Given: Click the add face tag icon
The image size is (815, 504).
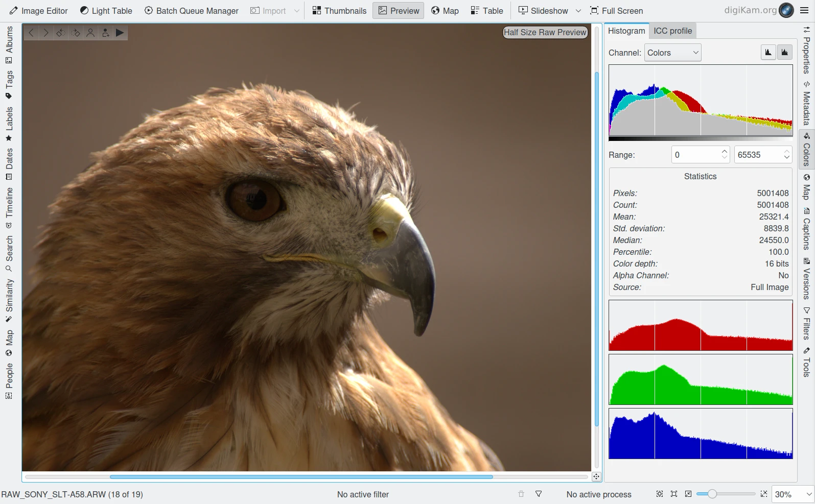Looking at the screenshot, I should point(105,33).
